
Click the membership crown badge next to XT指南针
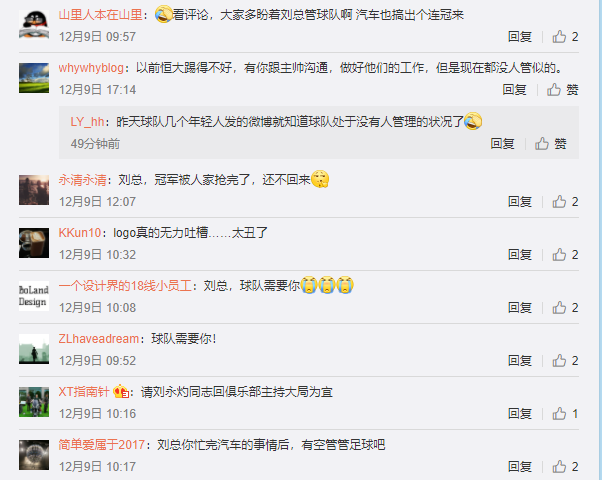[121, 392]
